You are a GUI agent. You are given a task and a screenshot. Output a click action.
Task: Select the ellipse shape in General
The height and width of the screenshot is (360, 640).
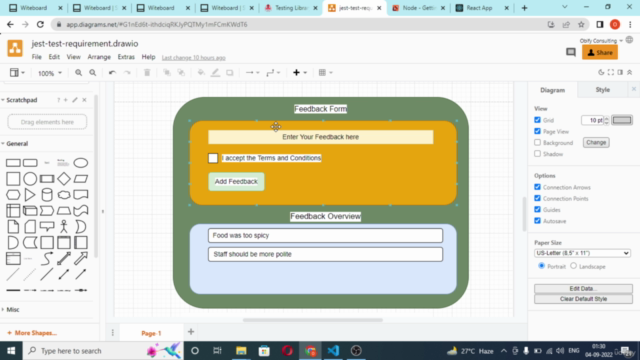[80, 163]
